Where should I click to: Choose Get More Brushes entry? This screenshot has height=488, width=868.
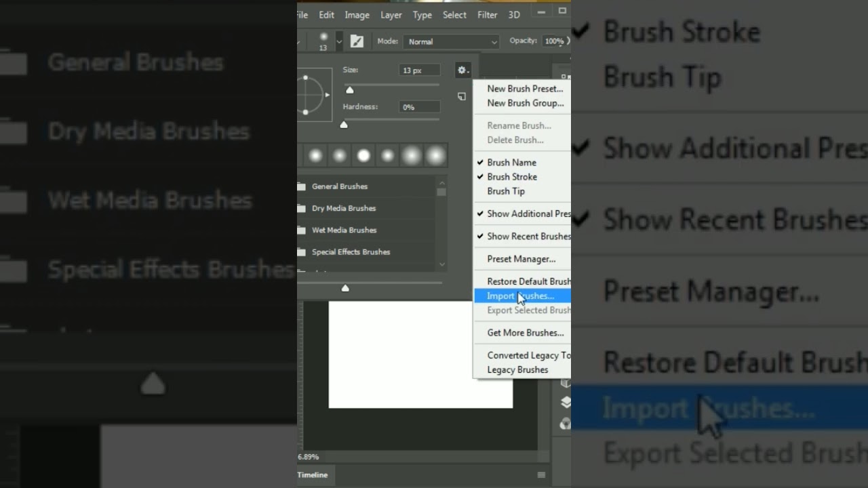[521, 333]
